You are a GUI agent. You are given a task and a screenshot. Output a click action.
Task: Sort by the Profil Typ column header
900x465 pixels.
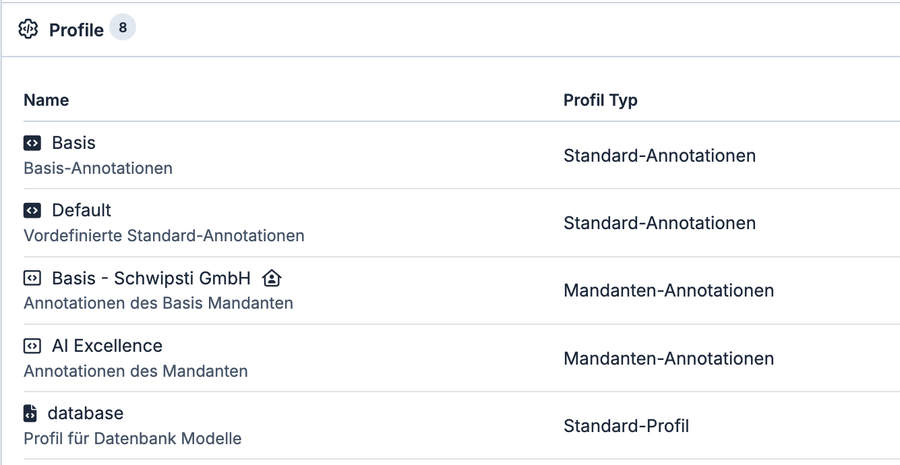600,100
